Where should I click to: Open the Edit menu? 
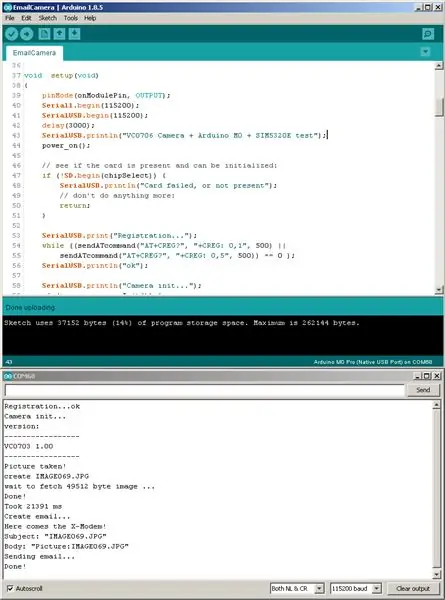click(x=26, y=18)
